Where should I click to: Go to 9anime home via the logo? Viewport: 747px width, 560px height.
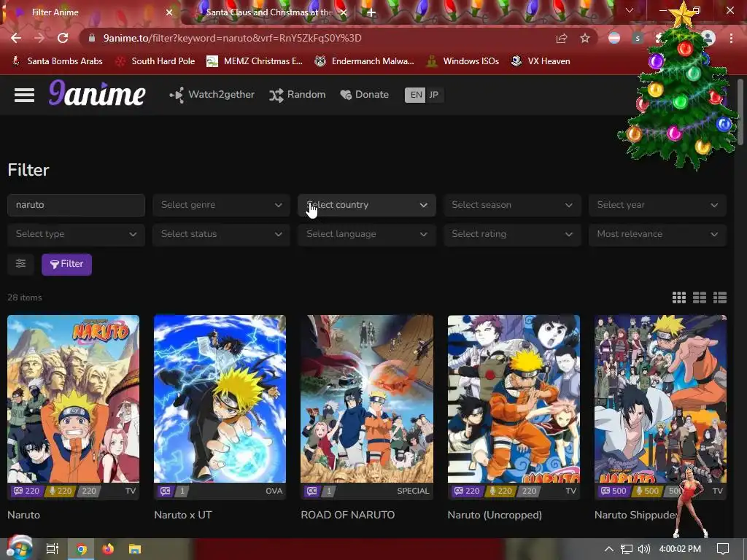coord(97,93)
